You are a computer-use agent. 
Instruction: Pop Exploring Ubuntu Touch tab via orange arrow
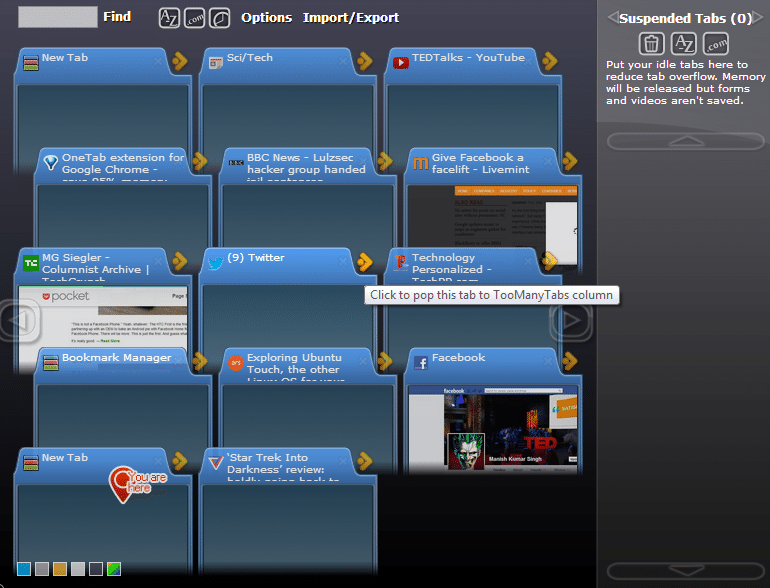[x=385, y=361]
